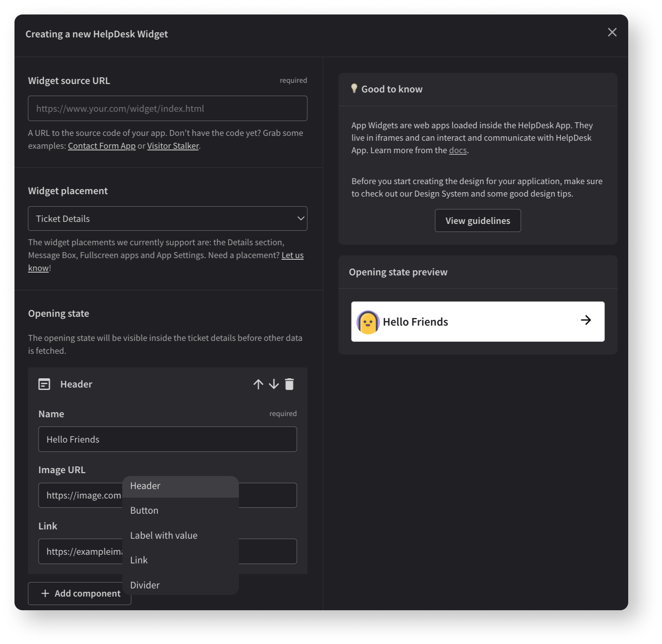Move the Header component up

259,384
